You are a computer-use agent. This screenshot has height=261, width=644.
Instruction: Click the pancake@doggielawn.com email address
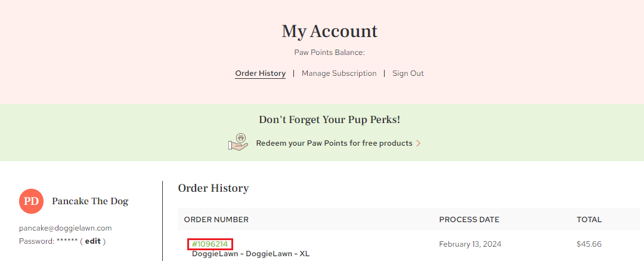(66, 228)
